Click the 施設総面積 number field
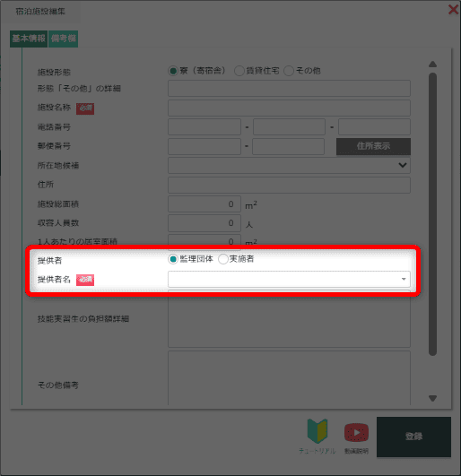461x476 pixels. (x=204, y=204)
